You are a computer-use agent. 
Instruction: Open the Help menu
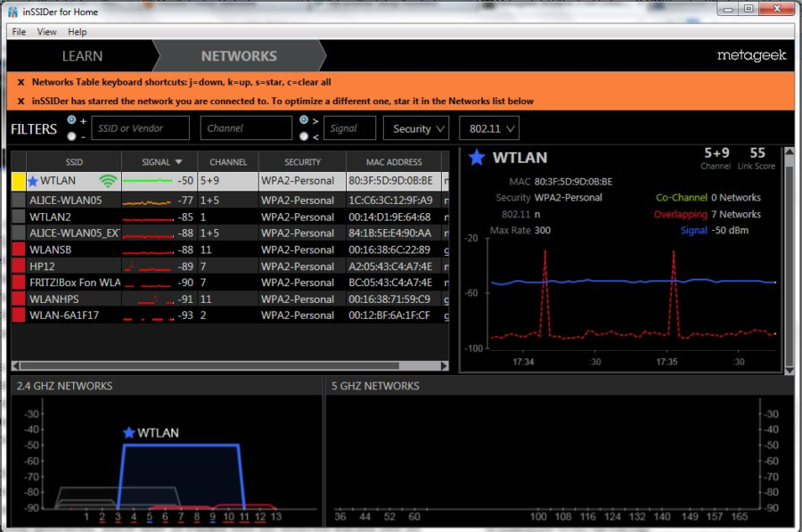tap(78, 32)
